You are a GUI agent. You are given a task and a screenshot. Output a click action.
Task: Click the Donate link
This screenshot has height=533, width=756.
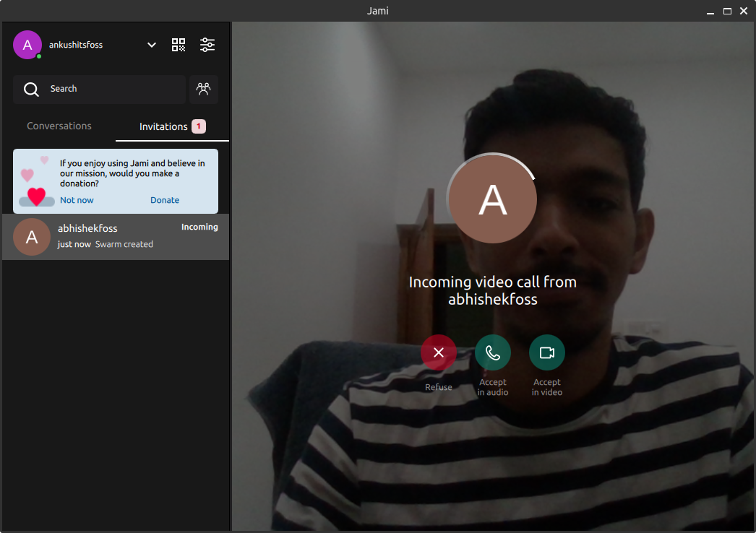pos(165,200)
